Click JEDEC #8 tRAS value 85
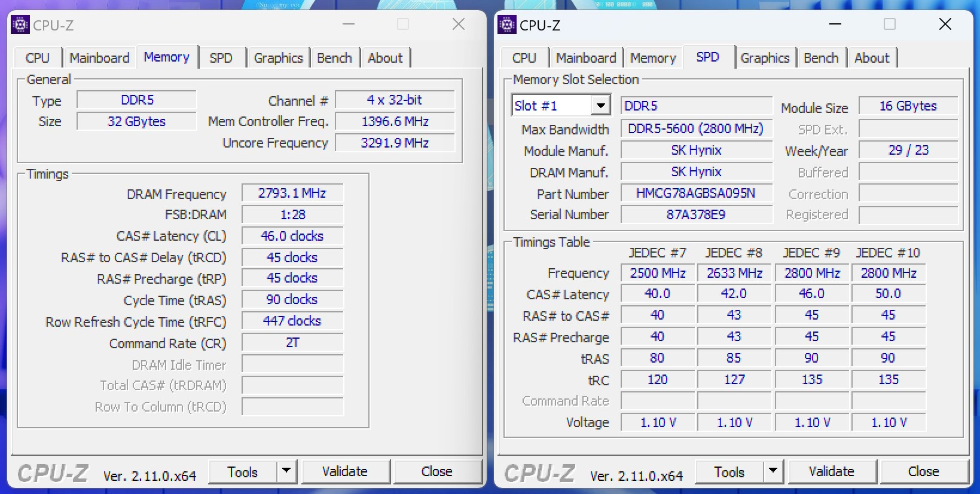The image size is (980, 494). click(734, 358)
